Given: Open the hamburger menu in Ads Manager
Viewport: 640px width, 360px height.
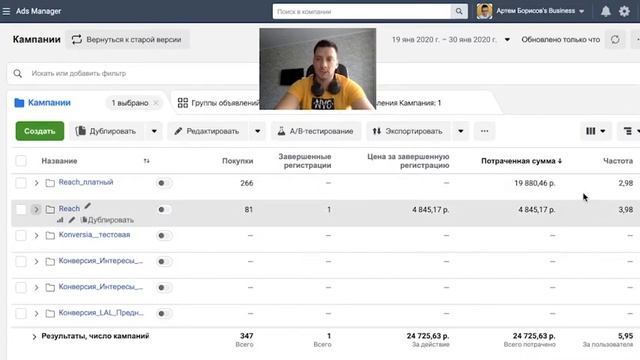Looking at the screenshot, I should click(x=6, y=11).
